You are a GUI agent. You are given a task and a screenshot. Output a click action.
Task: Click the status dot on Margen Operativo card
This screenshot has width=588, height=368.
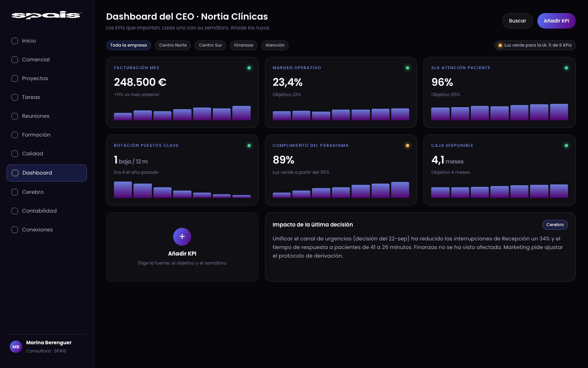point(408,68)
